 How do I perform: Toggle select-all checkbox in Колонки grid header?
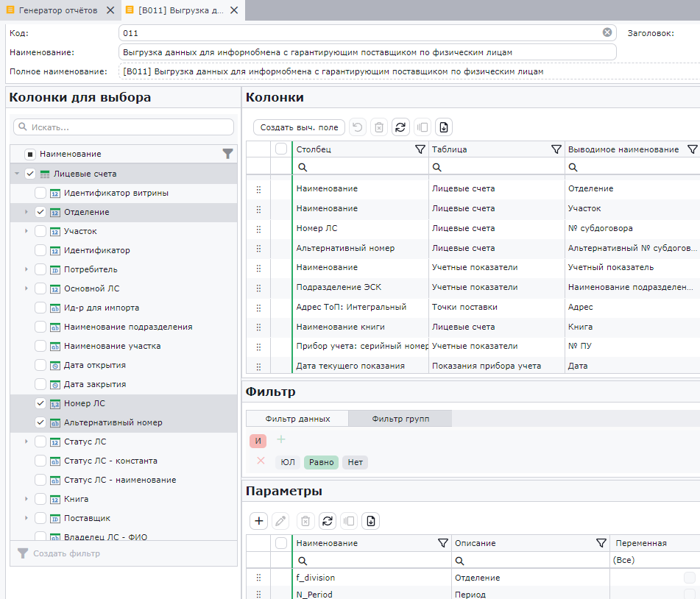(x=281, y=149)
